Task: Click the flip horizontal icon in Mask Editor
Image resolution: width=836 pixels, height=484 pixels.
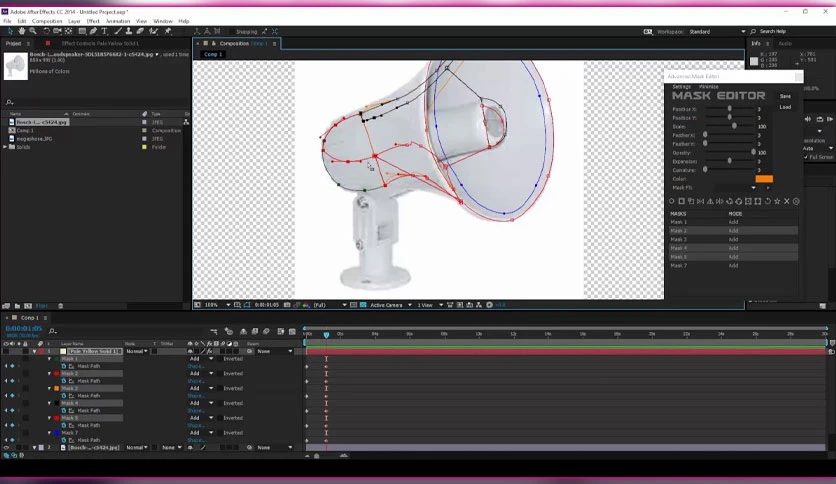Action: click(701, 201)
